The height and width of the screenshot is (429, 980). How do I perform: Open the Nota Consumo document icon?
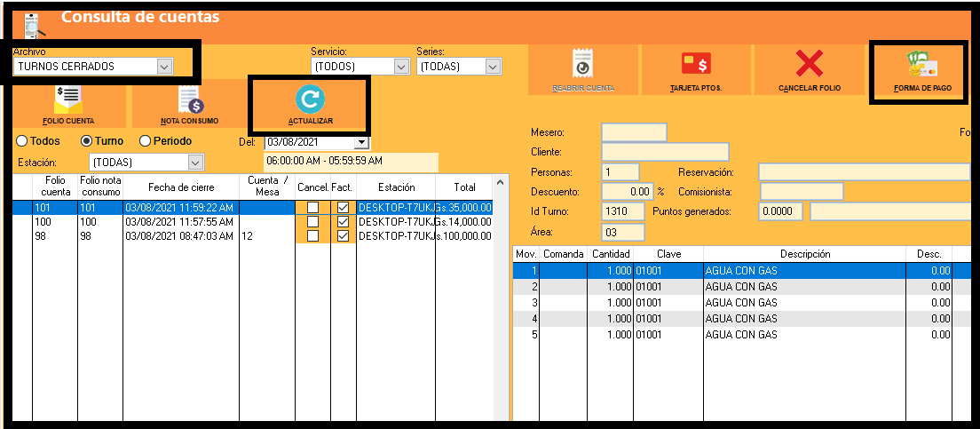tap(191, 100)
